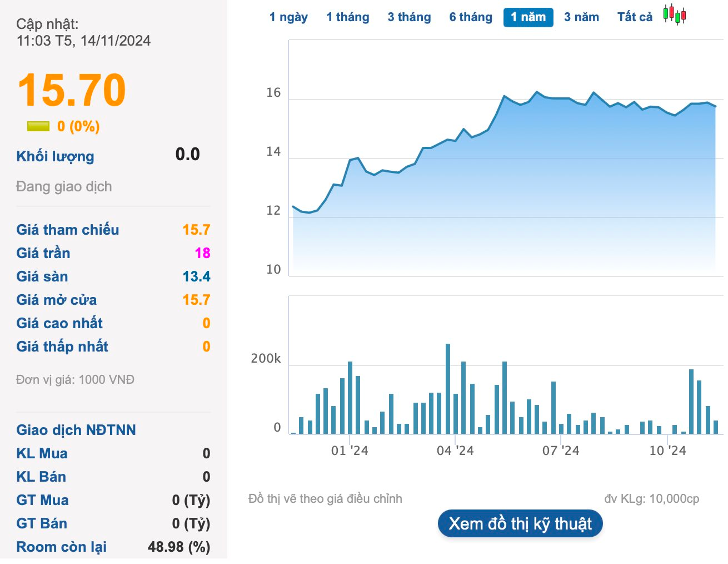Click the 'Giá thấp nhất' label
728x564 pixels.
click(x=62, y=347)
